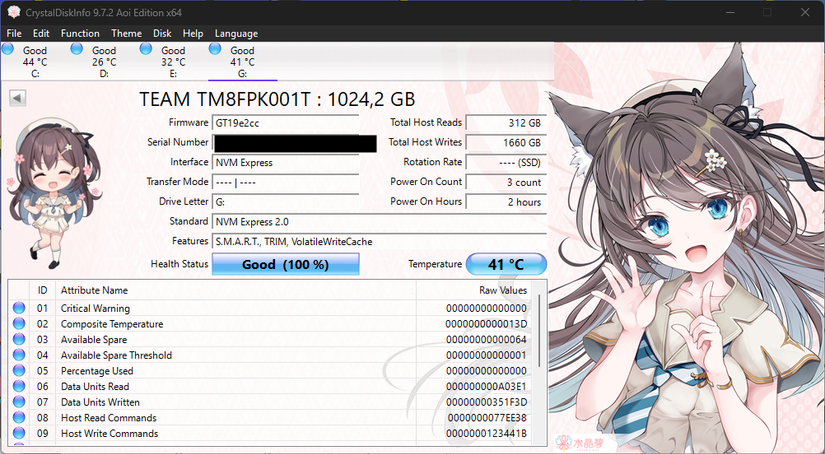
Task: Click the Transfer Mode field
Action: pos(286,183)
